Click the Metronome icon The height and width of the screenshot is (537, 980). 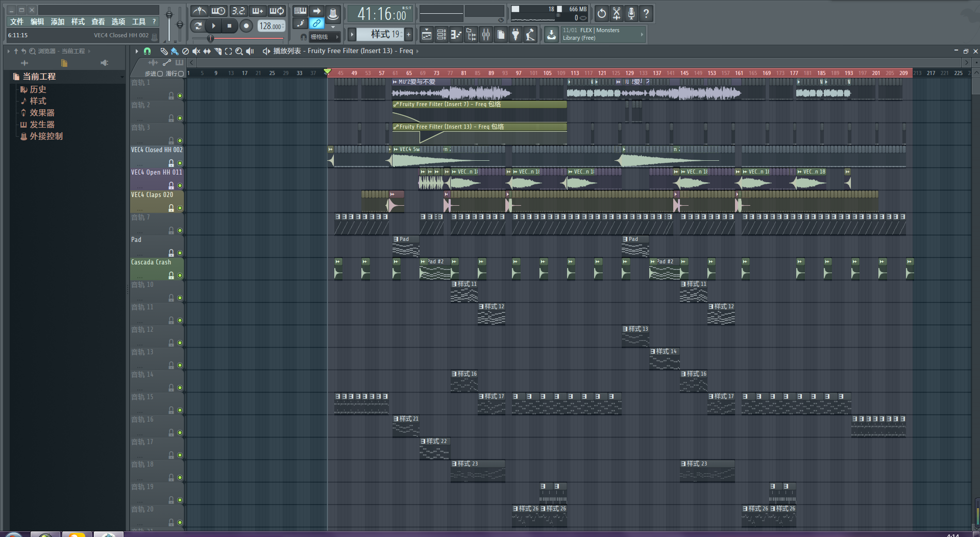pyautogui.click(x=199, y=11)
